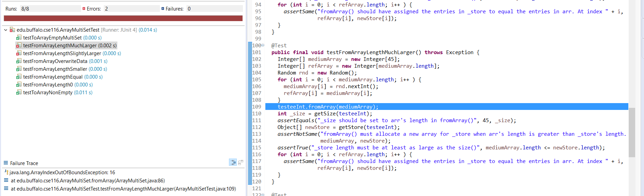Click the stack frame icon for ArrayMultiSetTest.java:109
This screenshot has width=644, height=196.
(6, 189)
